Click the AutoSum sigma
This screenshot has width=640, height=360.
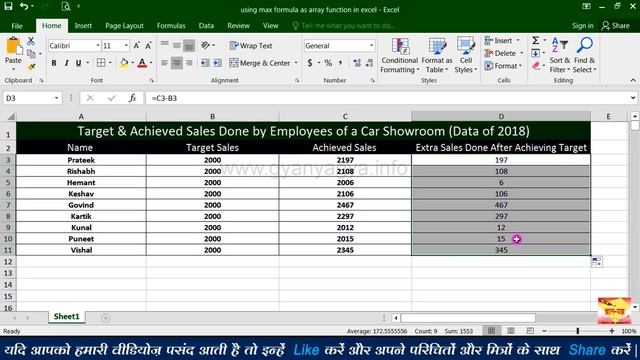(536, 40)
